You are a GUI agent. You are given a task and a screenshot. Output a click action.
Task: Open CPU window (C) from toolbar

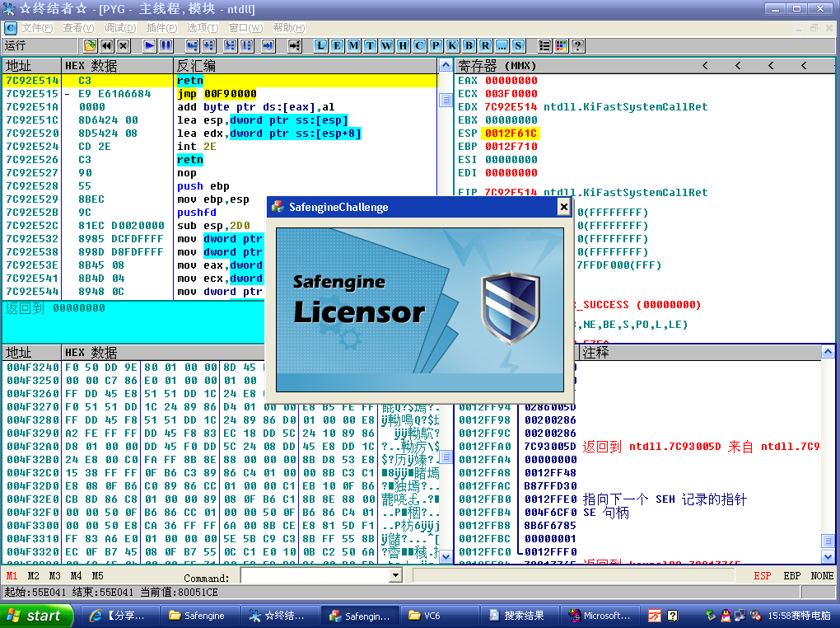419,45
